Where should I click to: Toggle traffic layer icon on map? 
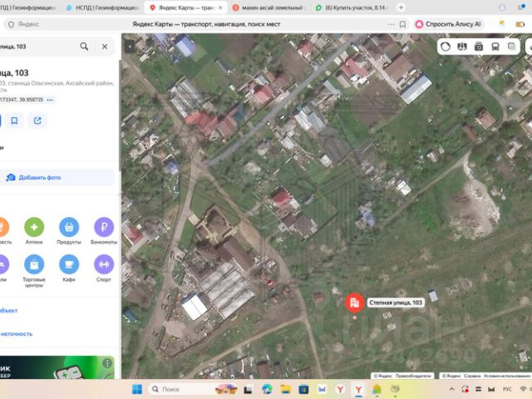pos(462,47)
